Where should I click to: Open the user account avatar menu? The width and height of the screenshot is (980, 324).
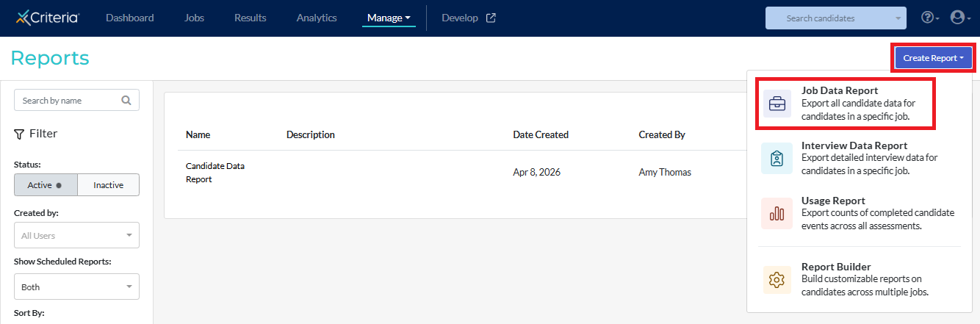click(x=957, y=18)
